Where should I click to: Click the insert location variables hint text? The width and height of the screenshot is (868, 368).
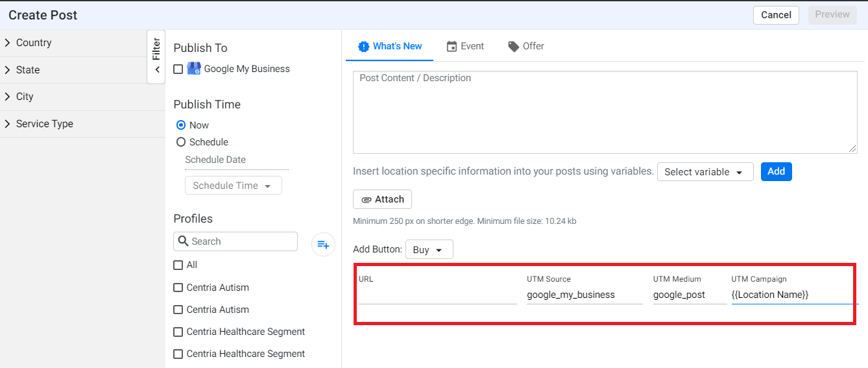[x=503, y=172]
